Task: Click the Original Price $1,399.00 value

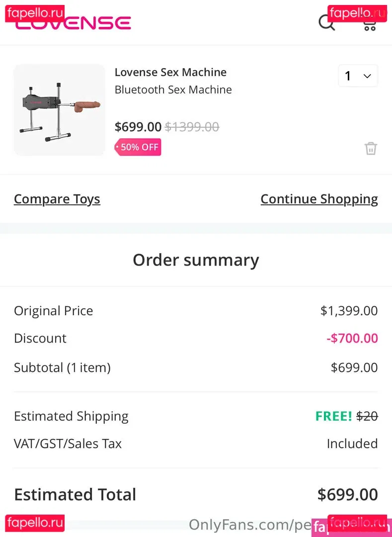Action: pos(349,311)
